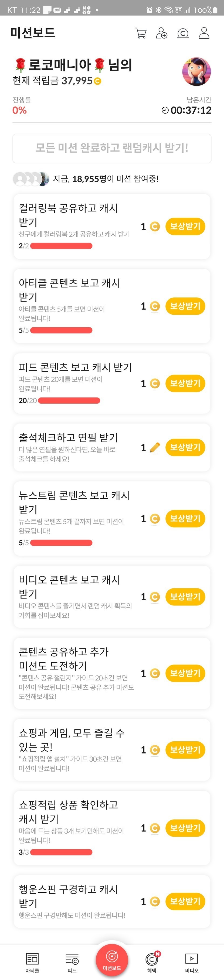The width and height of the screenshot is (224, 980).
Task: Tap the pencil reward icon
Action: (x=155, y=448)
